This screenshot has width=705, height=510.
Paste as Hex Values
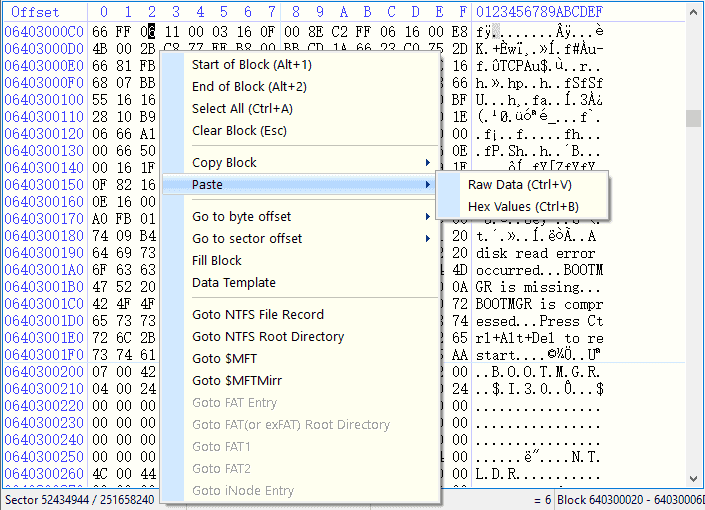[x=523, y=207]
